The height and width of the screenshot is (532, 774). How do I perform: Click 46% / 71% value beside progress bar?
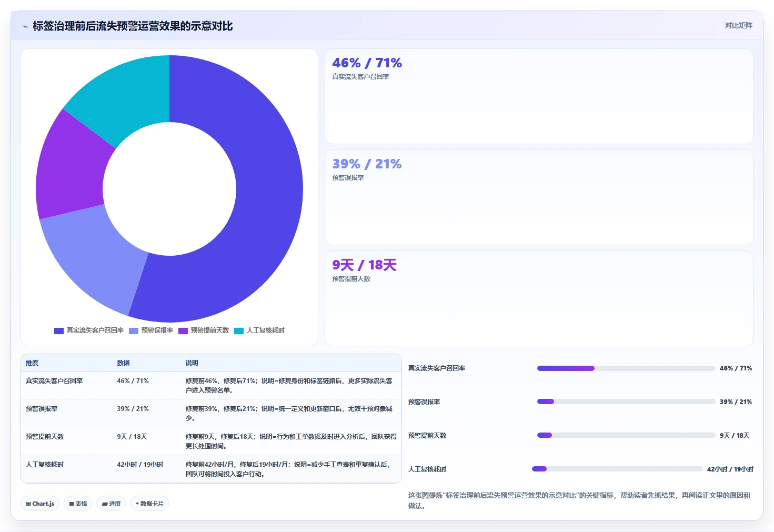[736, 368]
